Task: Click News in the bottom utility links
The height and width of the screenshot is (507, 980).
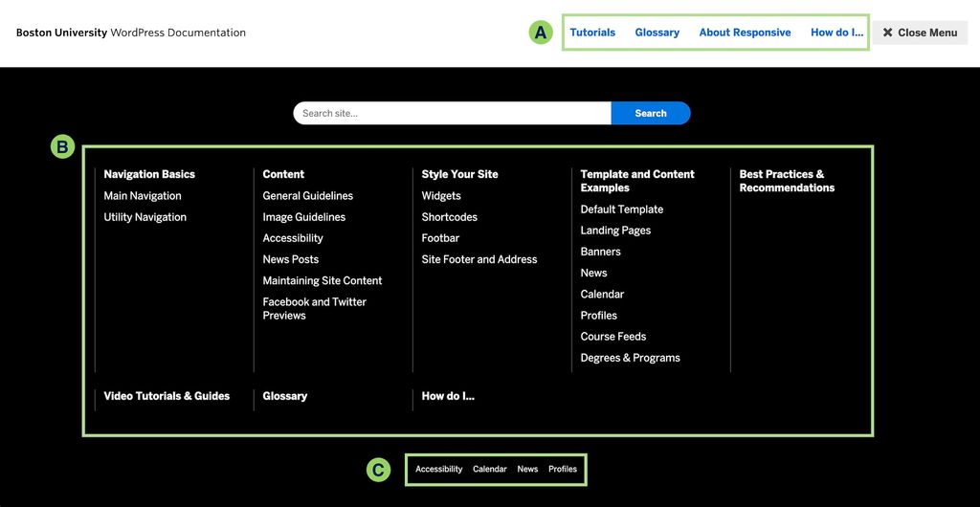Action: point(527,469)
